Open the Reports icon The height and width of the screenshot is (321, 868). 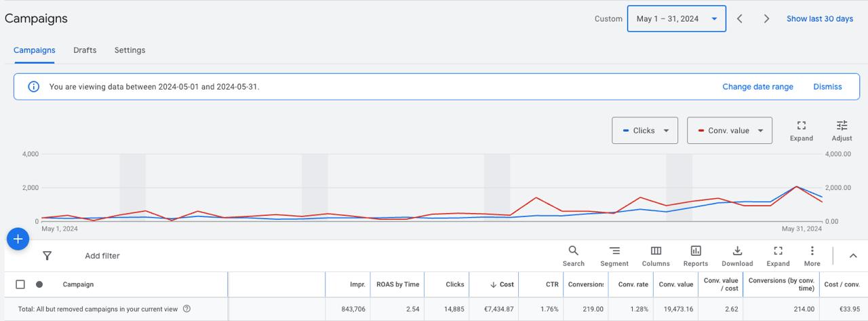[695, 255]
